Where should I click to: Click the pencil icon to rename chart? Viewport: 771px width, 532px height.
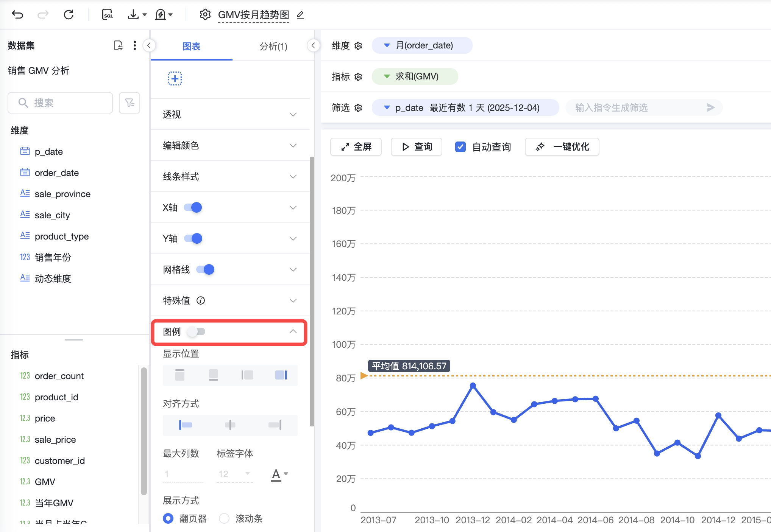tap(300, 15)
